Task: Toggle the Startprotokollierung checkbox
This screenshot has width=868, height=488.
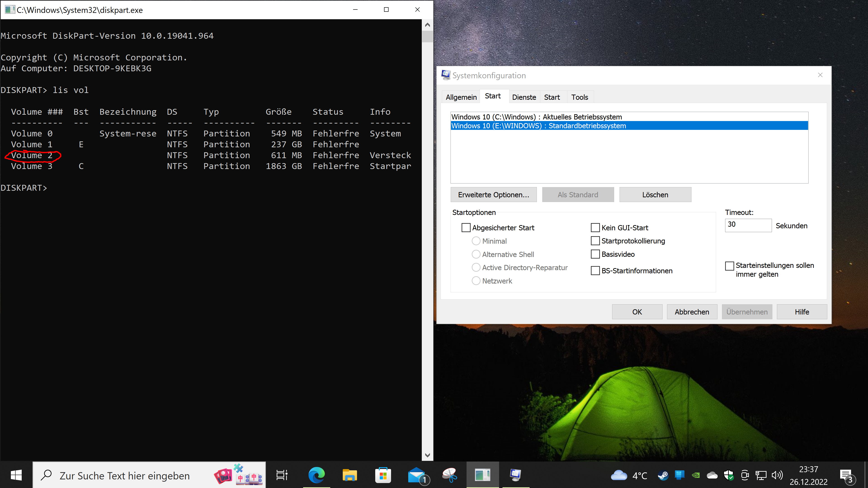Action: (x=595, y=241)
